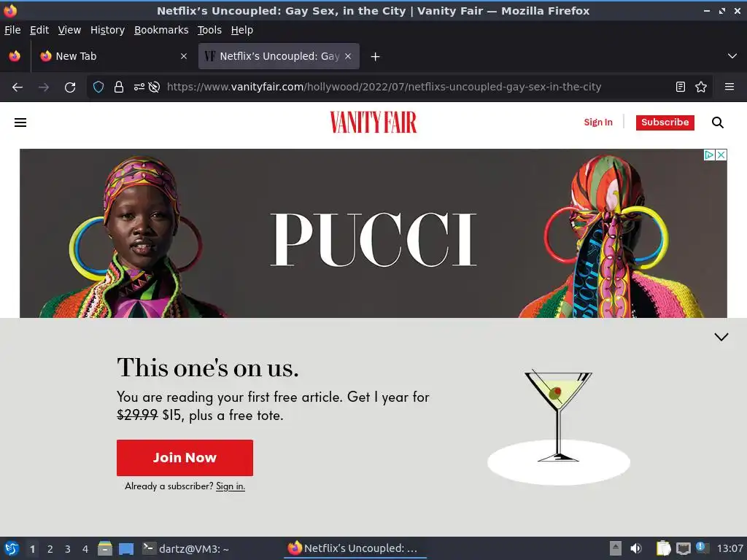
Task: Click the forward navigation arrow
Action: (44, 87)
